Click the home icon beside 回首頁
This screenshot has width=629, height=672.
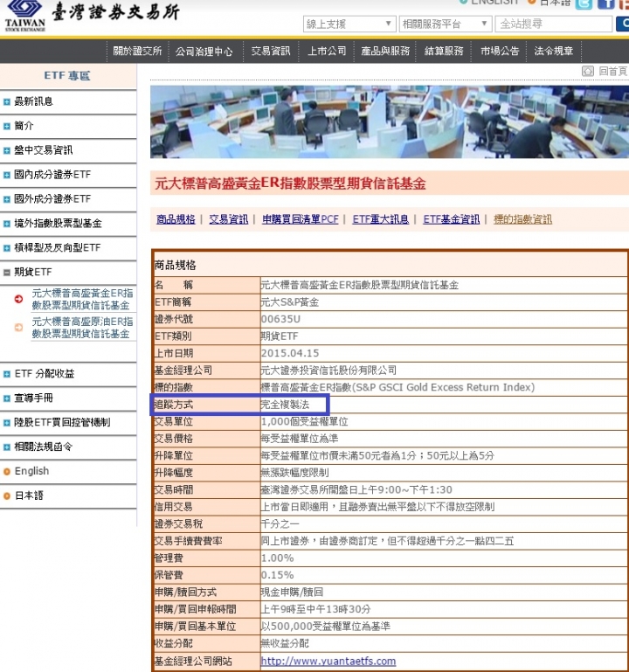pos(587,71)
